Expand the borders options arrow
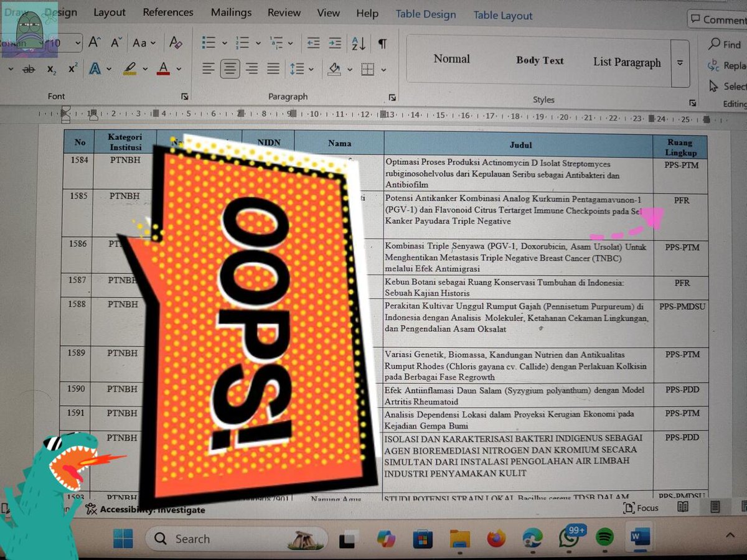This screenshot has width=747, height=560. 383,69
